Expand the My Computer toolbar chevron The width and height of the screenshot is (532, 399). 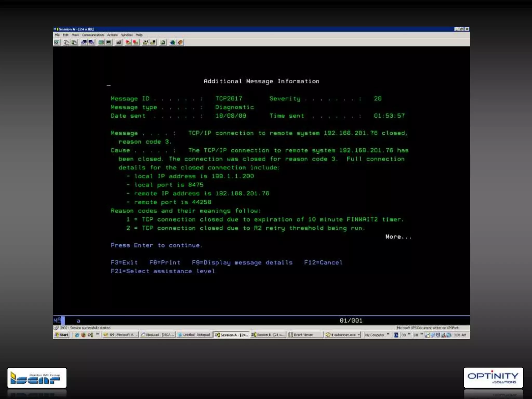388,334
